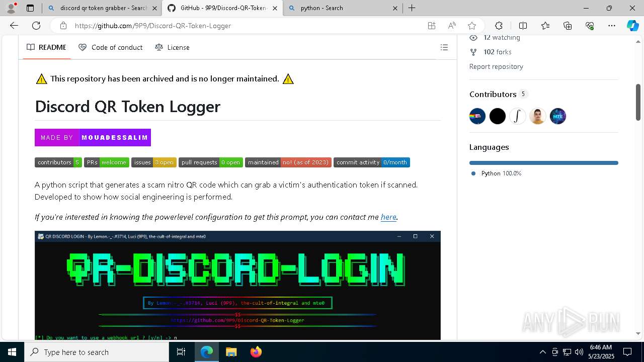Close the python Search tab

tap(395, 8)
